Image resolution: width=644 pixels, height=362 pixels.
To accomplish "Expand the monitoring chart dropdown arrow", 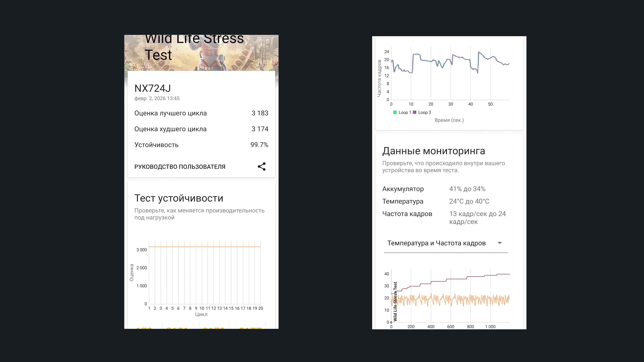I will coord(499,243).
